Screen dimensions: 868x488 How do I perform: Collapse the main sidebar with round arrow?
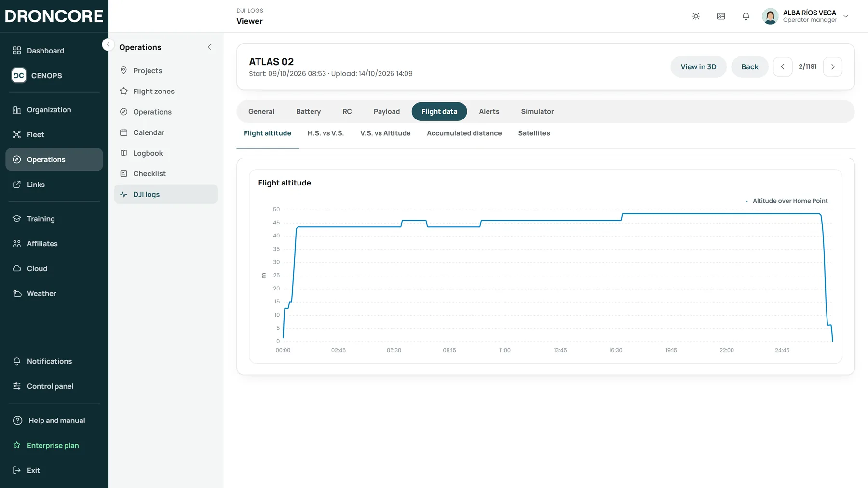(108, 44)
